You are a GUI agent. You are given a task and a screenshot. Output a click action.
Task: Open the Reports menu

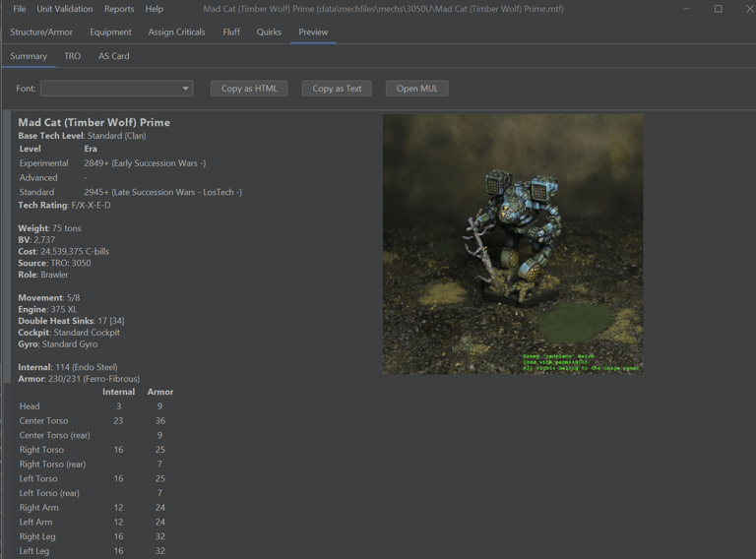click(x=119, y=9)
